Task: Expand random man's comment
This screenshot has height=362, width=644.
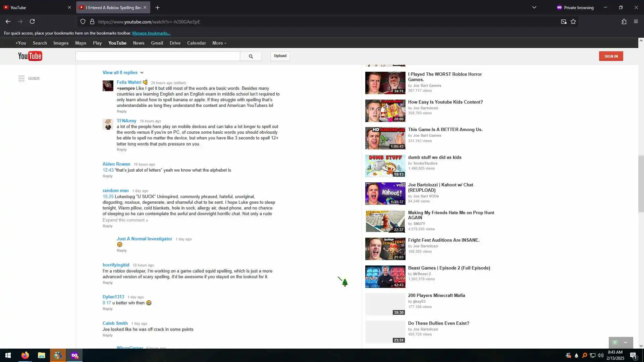Action: (125, 220)
